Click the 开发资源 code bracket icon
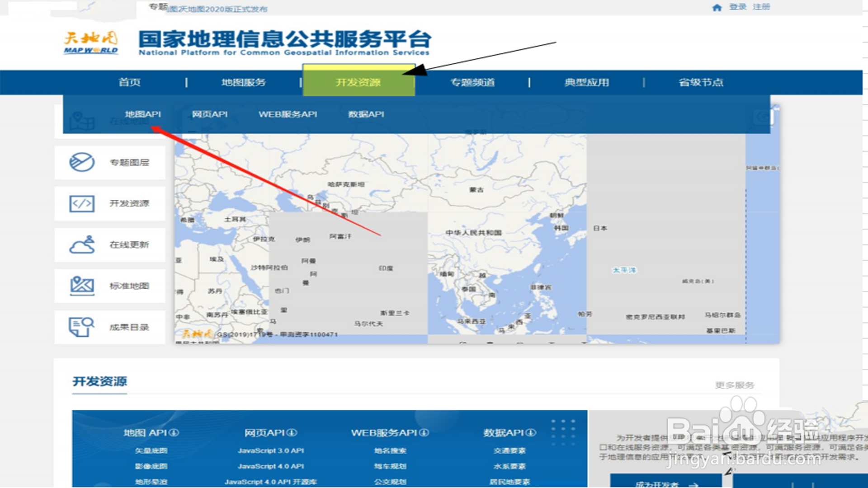Screen dimensions: 868x488 tap(82, 204)
